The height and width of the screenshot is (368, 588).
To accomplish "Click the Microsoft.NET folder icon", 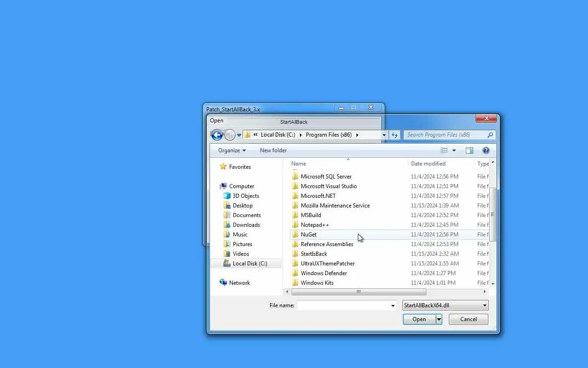I will [295, 196].
